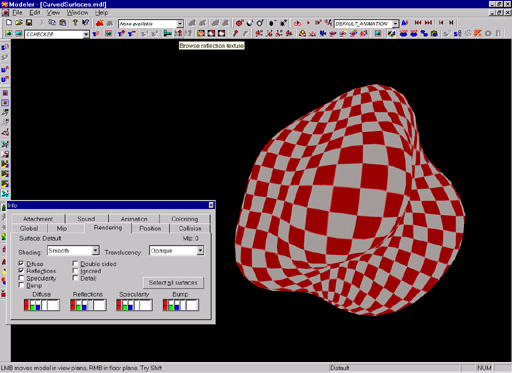Click the multicolor diagonal stripes toolbar icon
Image resolution: width=512 pixels, height=373 pixels.
[391, 33]
